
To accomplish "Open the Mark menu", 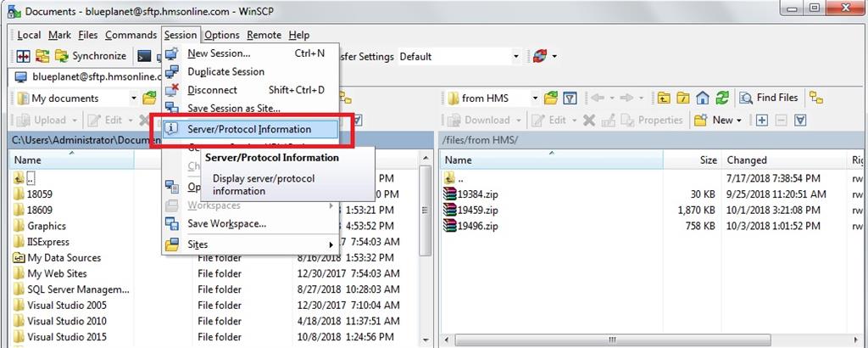I will (59, 35).
